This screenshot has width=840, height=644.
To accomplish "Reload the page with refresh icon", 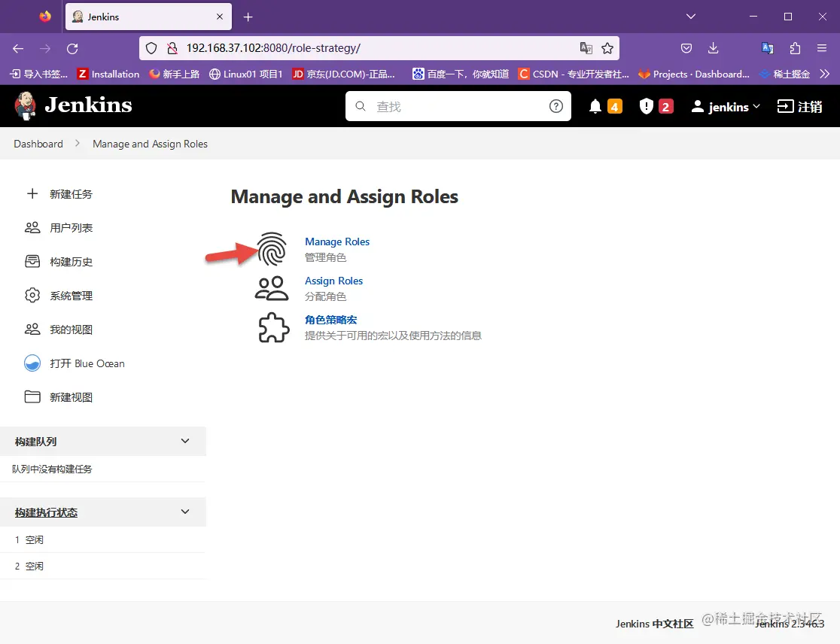I will [72, 48].
